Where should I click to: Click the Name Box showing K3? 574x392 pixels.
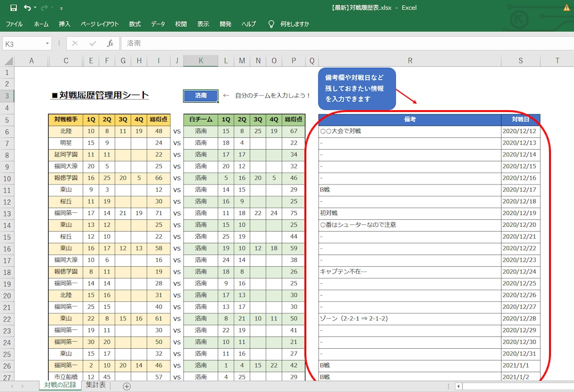[24, 44]
